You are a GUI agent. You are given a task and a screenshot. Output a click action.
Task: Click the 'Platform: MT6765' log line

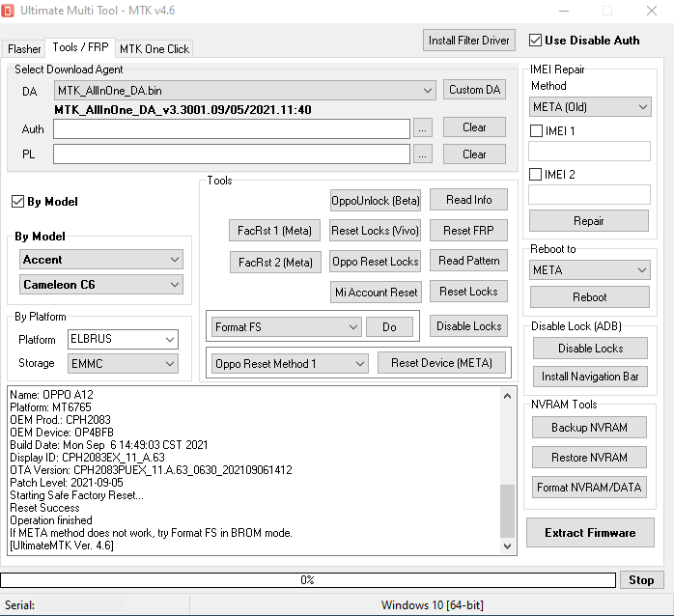pyautogui.click(x=51, y=406)
